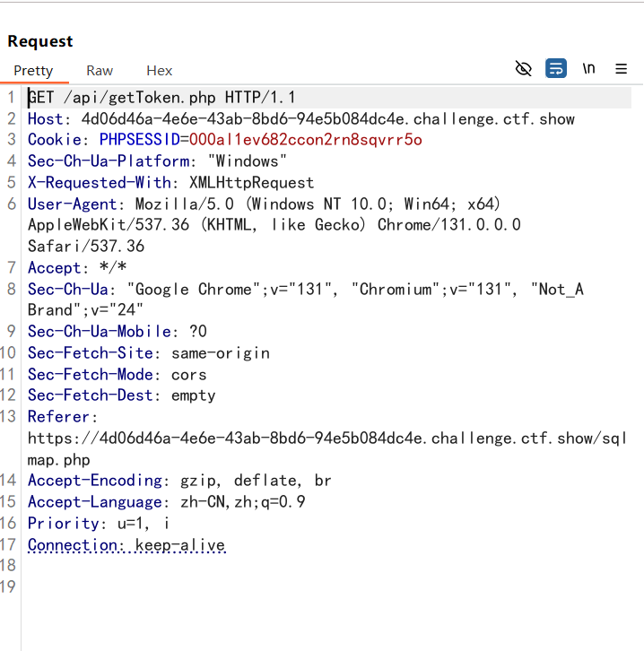Click line number 1 in the gutter
The image size is (644, 651).
(x=11, y=98)
